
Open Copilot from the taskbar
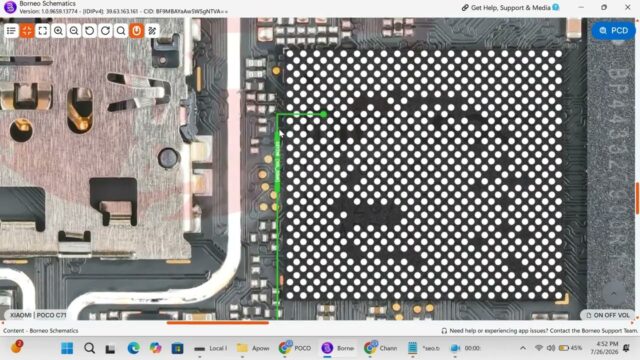coord(156,348)
